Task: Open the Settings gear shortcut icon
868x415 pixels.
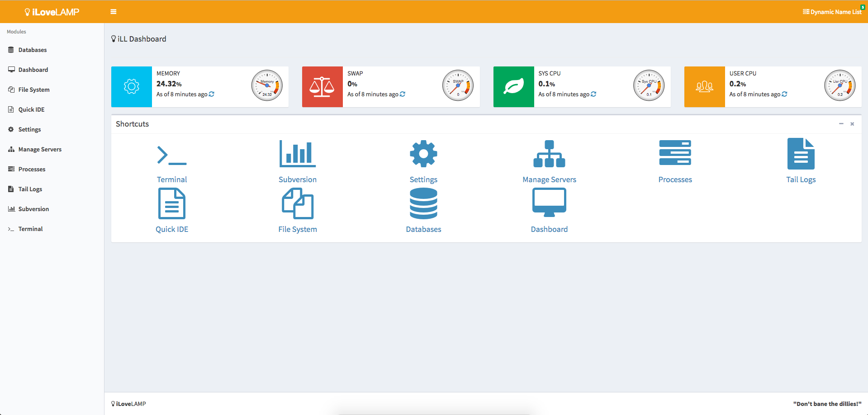Action: [423, 154]
